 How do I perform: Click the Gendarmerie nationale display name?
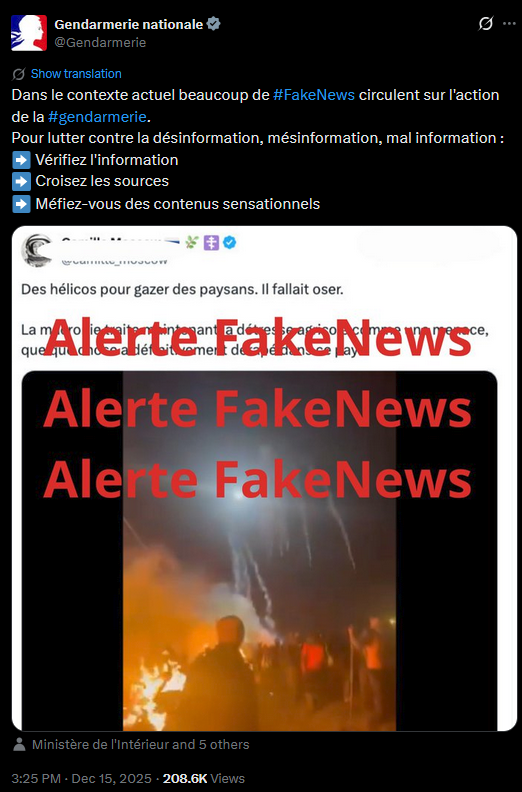(x=129, y=24)
